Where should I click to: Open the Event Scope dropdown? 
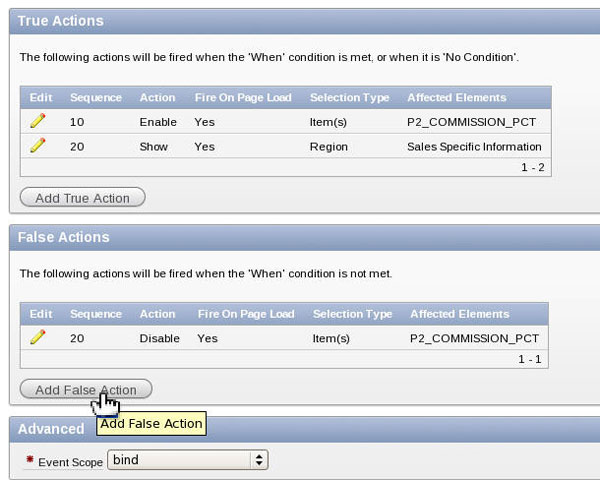188,460
